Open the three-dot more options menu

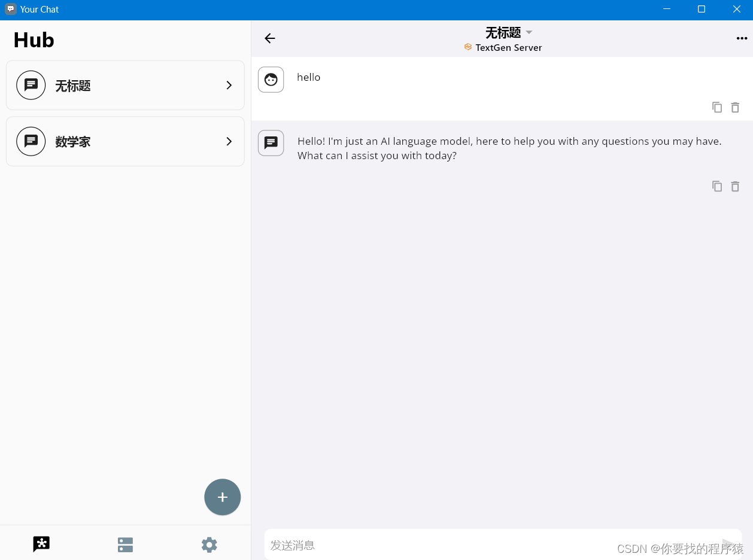pos(742,38)
